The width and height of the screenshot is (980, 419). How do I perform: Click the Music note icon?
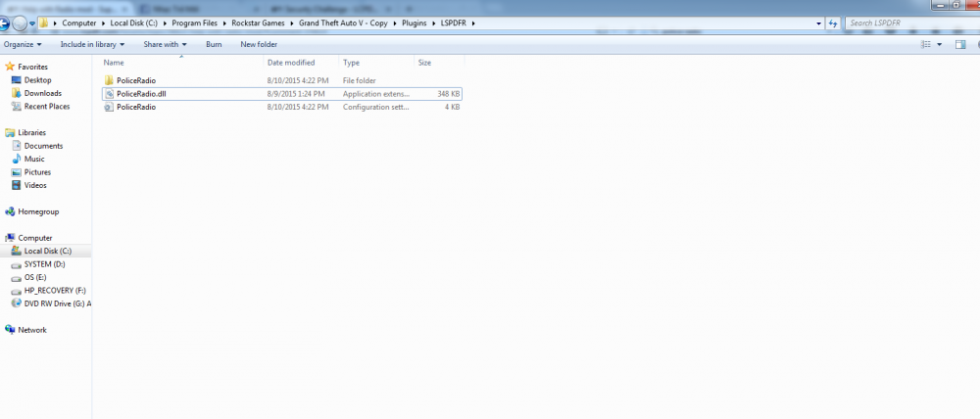point(17,159)
